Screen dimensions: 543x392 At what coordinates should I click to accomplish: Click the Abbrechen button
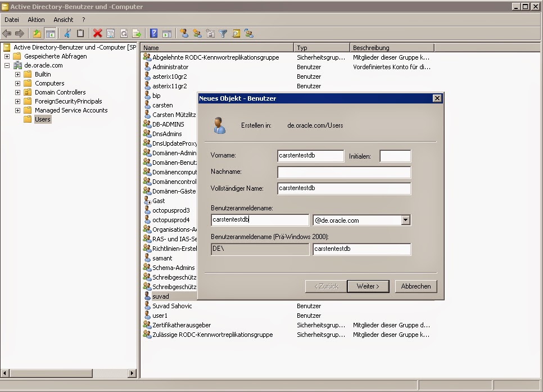click(x=416, y=286)
